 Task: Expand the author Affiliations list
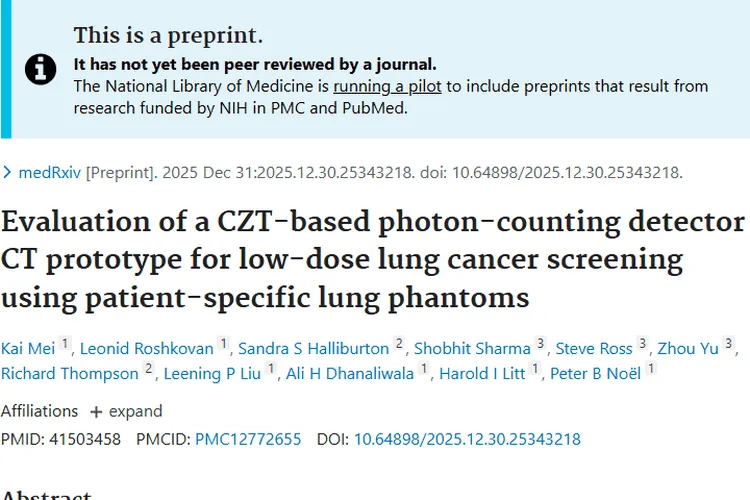pyautogui.click(x=132, y=411)
